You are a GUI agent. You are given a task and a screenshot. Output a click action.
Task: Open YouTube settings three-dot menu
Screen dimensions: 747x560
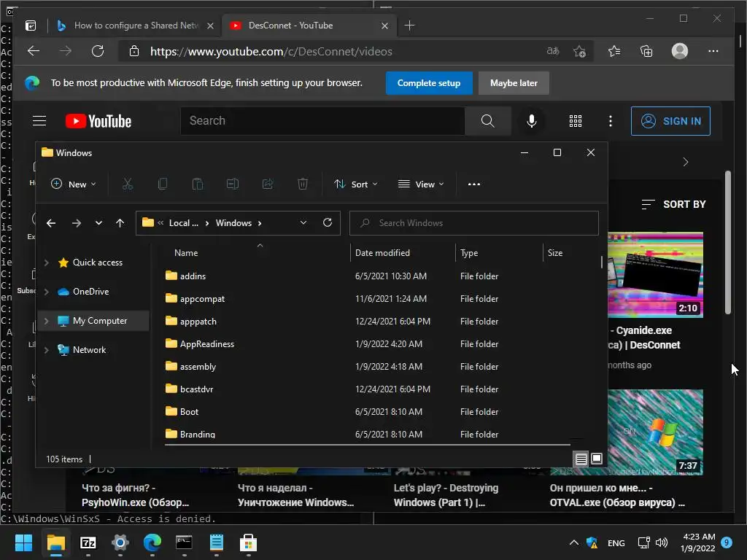611,121
